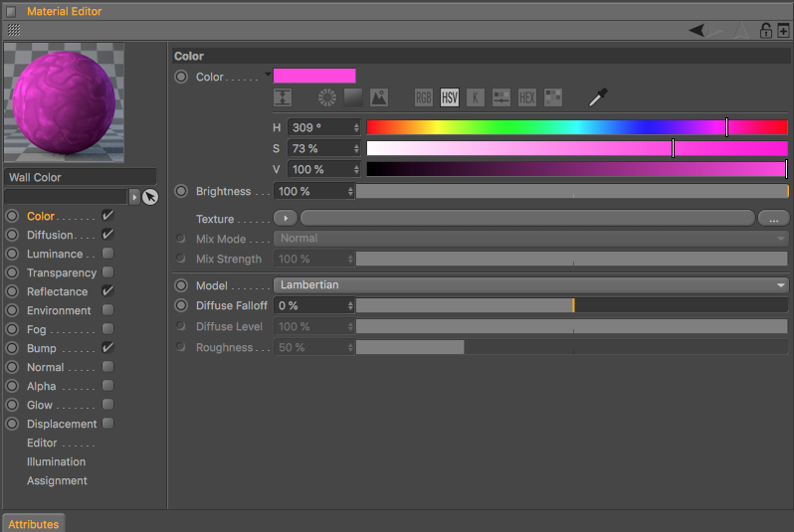Uncheck the Bump channel checkbox

click(x=107, y=348)
